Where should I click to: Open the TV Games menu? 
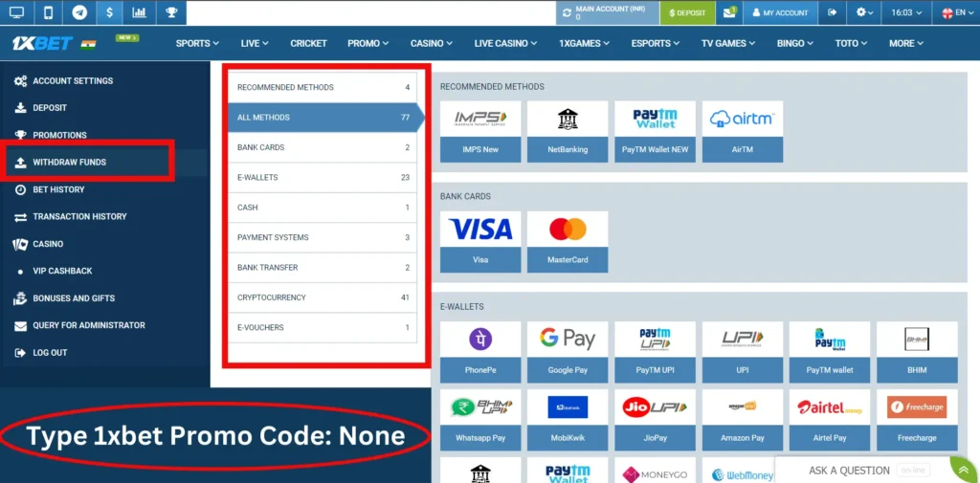pos(728,44)
